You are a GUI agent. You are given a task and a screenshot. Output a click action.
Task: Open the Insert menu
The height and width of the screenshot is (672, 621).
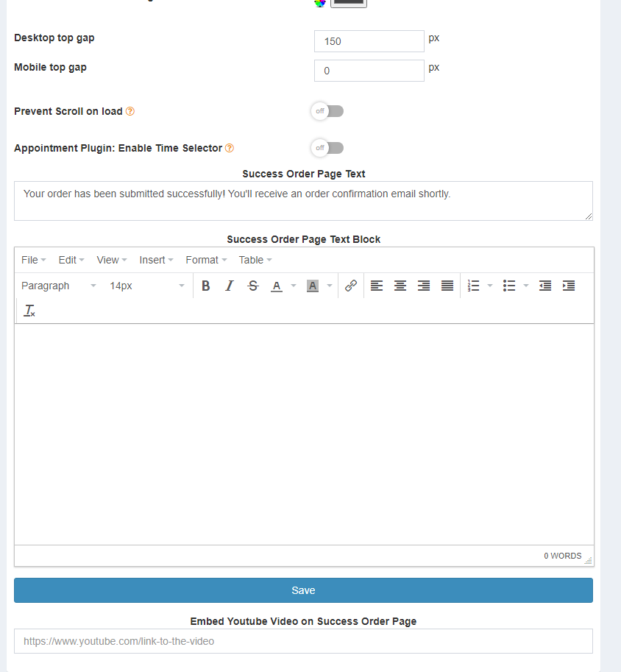point(156,260)
